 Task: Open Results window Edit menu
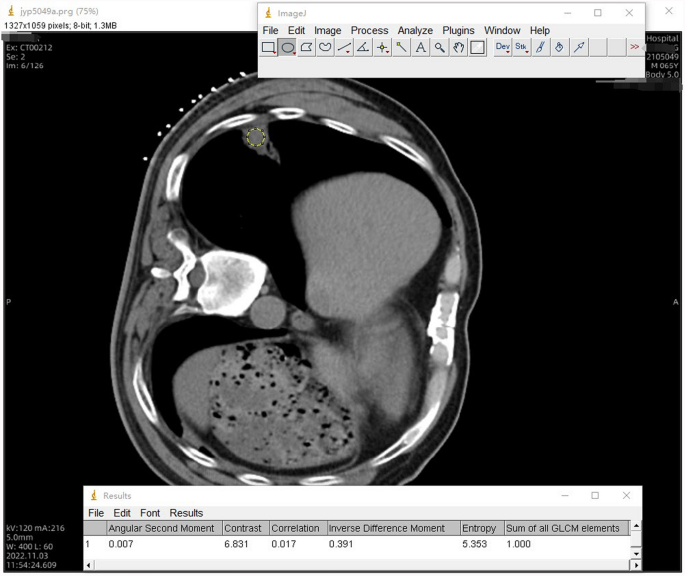(122, 513)
